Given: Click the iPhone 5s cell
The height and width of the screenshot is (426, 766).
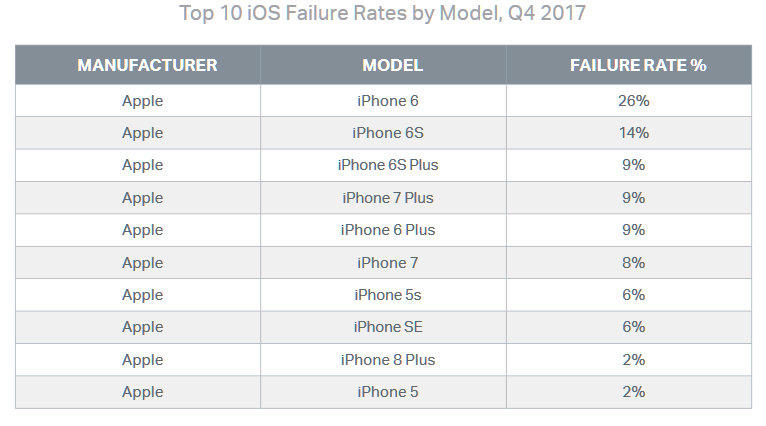Looking at the screenshot, I should coord(388,295).
